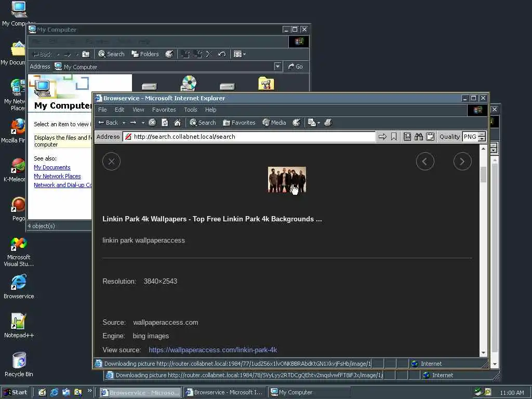Open Notepad++ desktop shortcut
Image resolution: width=532 pixels, height=399 pixels.
[x=19, y=325]
